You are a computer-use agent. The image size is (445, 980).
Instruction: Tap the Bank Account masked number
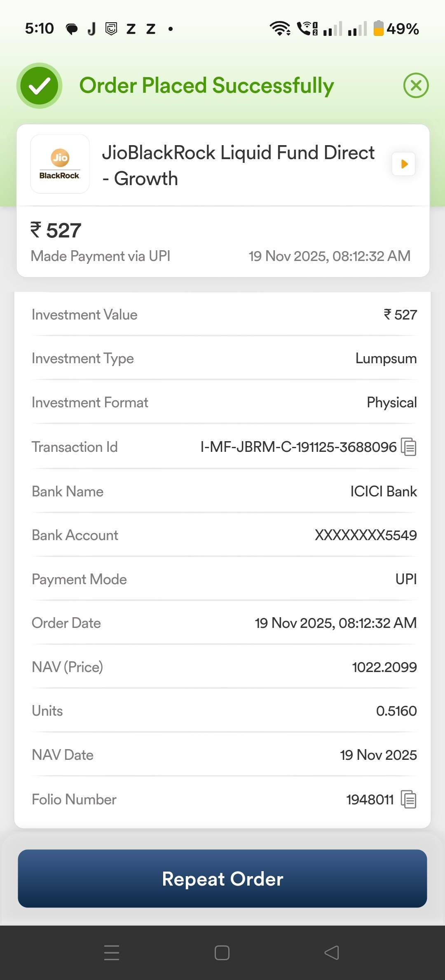365,535
